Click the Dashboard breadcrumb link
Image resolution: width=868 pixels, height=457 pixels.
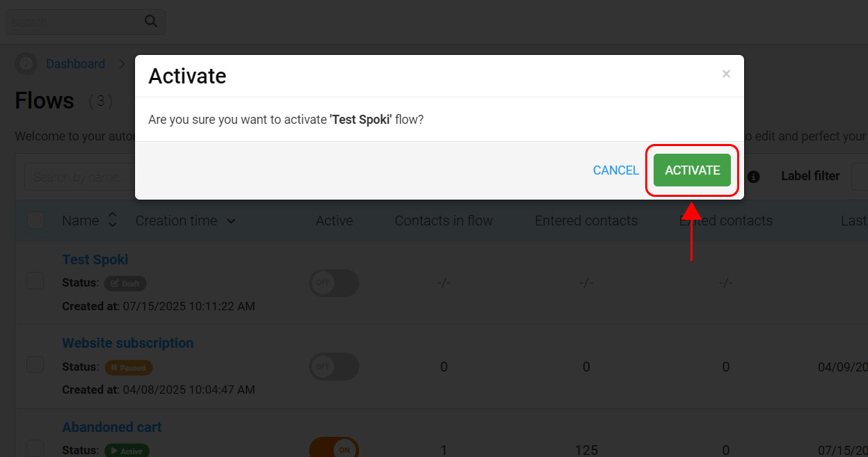(75, 64)
